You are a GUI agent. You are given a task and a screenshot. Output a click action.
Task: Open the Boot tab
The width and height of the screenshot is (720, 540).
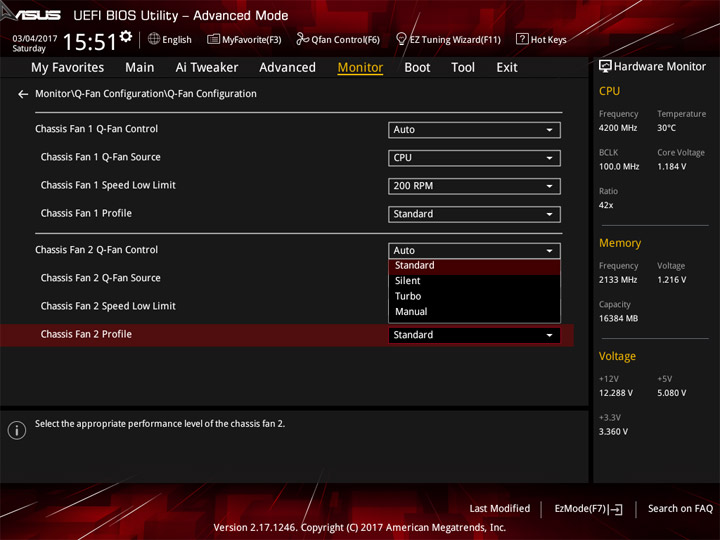tap(417, 68)
